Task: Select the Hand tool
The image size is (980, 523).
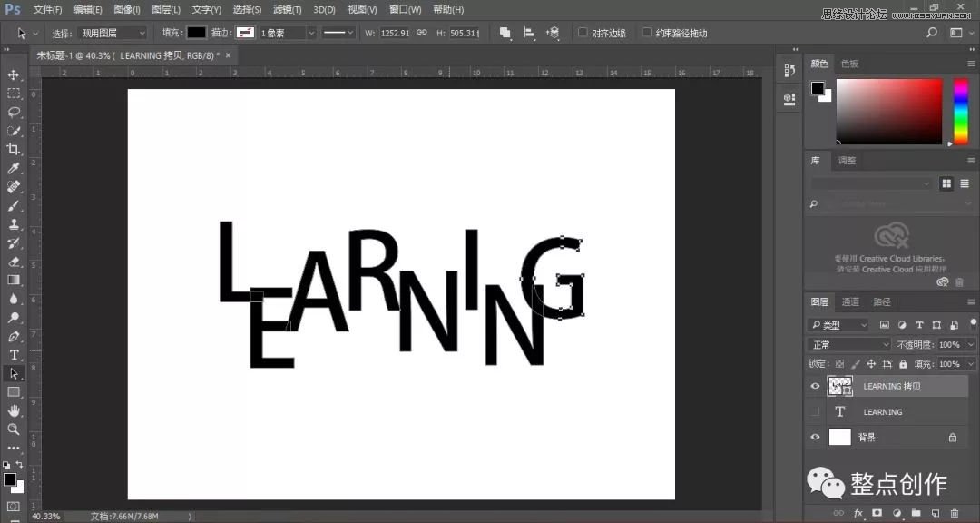Action: pos(13,410)
